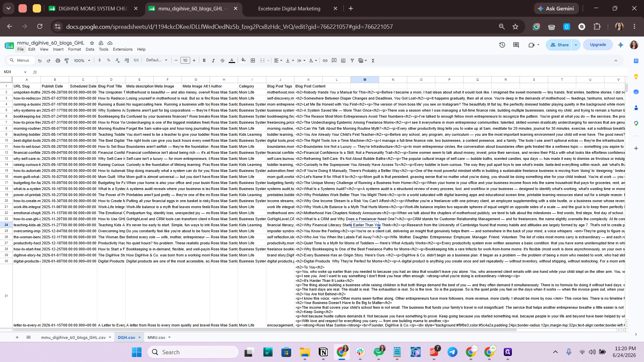Switch to the MMU.csv sheet tab
The width and height of the screenshot is (644, 362).
click(156, 338)
